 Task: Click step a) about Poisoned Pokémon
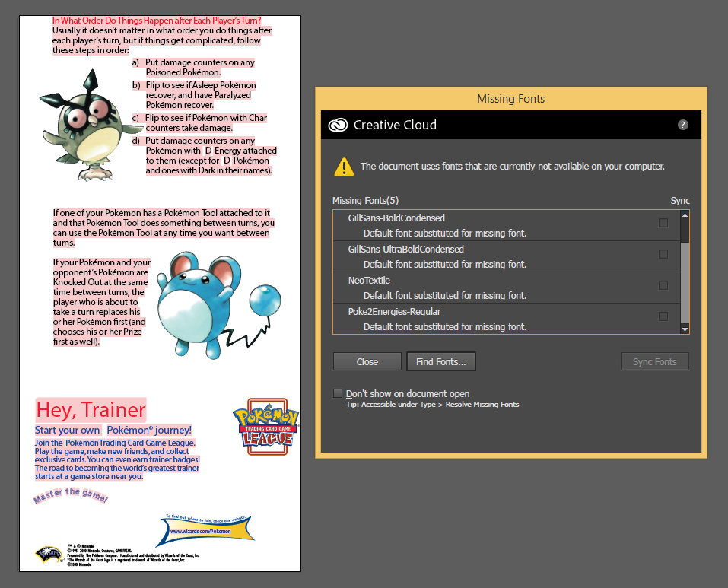click(x=194, y=67)
